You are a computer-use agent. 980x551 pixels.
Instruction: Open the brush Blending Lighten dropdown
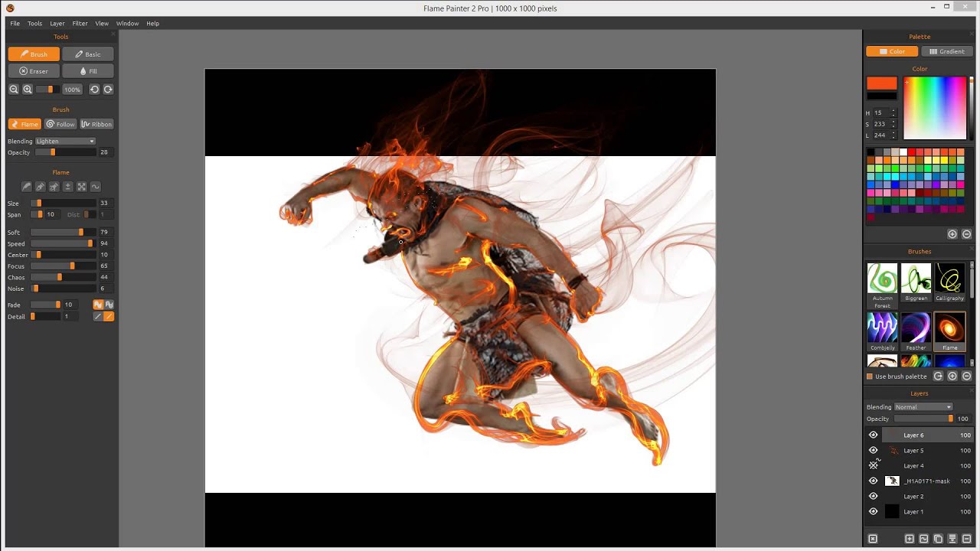65,141
